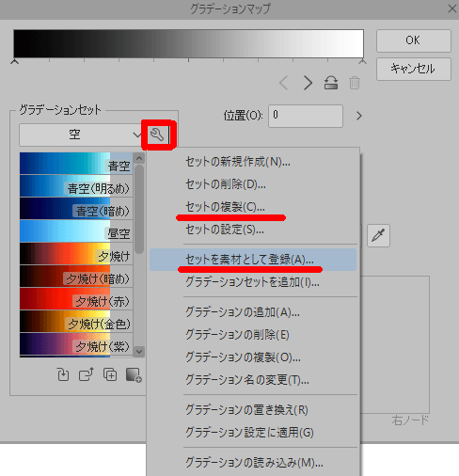Choose セットの複製(C)... menu item
459x476 pixels.
pos(253,207)
